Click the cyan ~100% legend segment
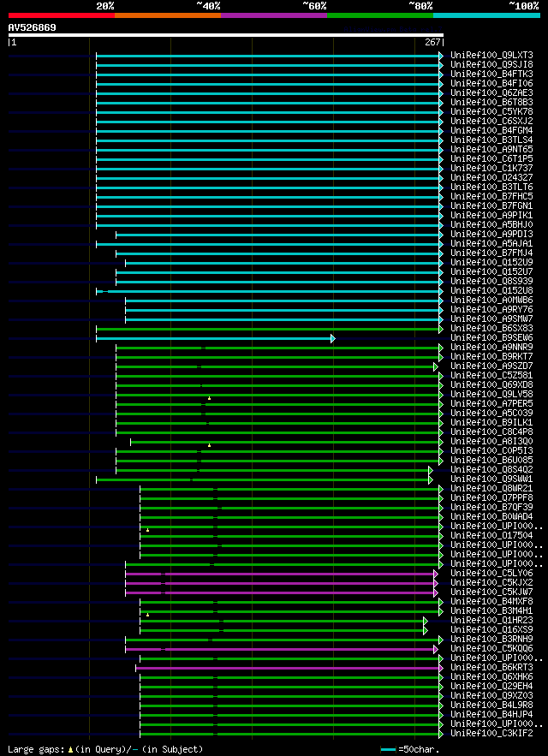Viewport: 548px width, 756px height. pyautogui.click(x=486, y=15)
